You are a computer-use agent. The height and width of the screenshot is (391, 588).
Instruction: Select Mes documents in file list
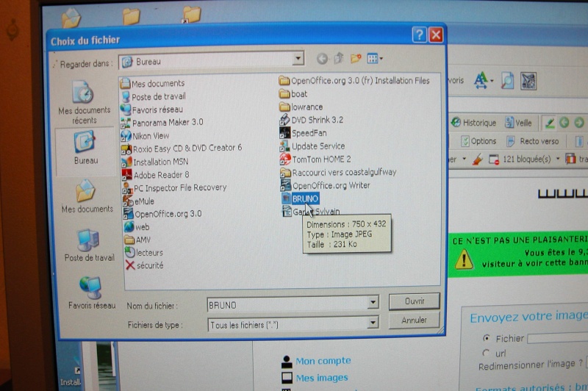click(x=152, y=83)
